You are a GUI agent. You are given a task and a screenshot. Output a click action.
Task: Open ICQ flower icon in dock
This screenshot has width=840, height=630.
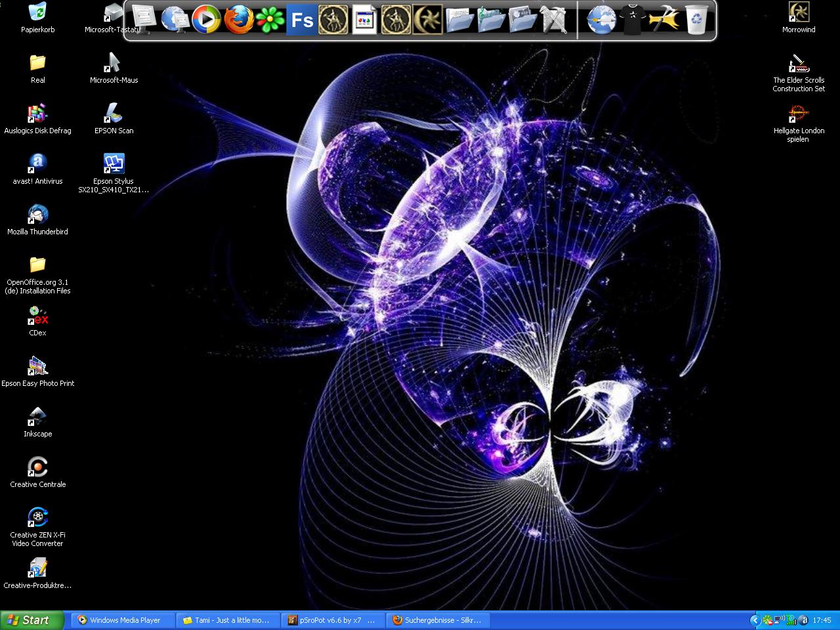point(270,20)
